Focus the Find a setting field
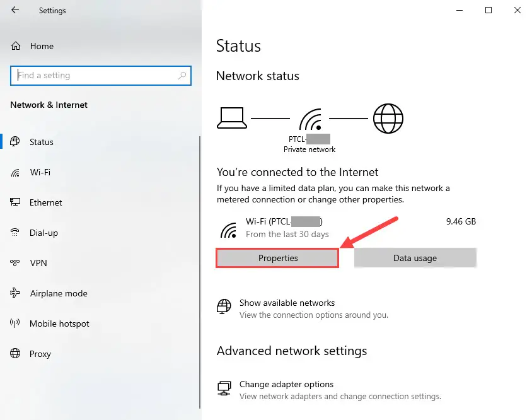The width and height of the screenshot is (532, 420). click(101, 76)
